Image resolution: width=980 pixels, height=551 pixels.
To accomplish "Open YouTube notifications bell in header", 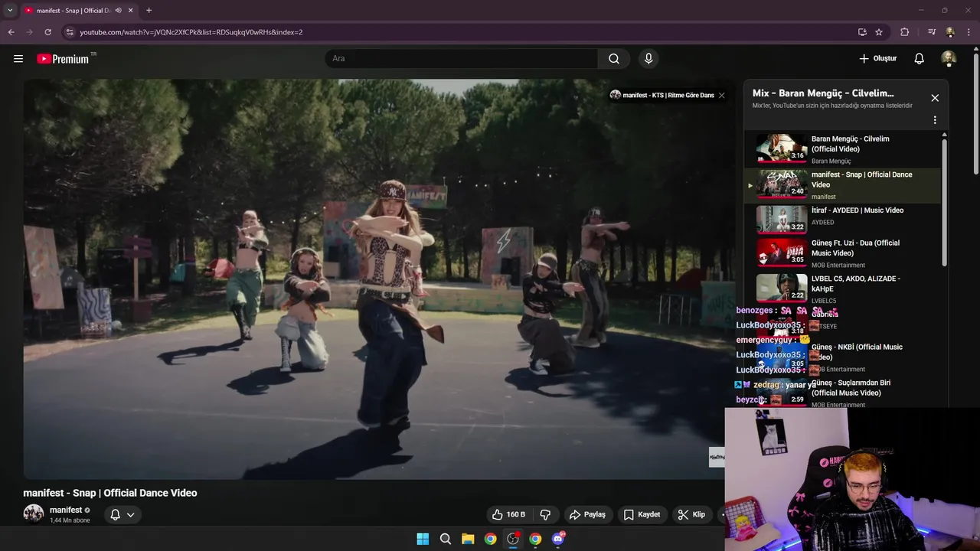I will pos(920,59).
